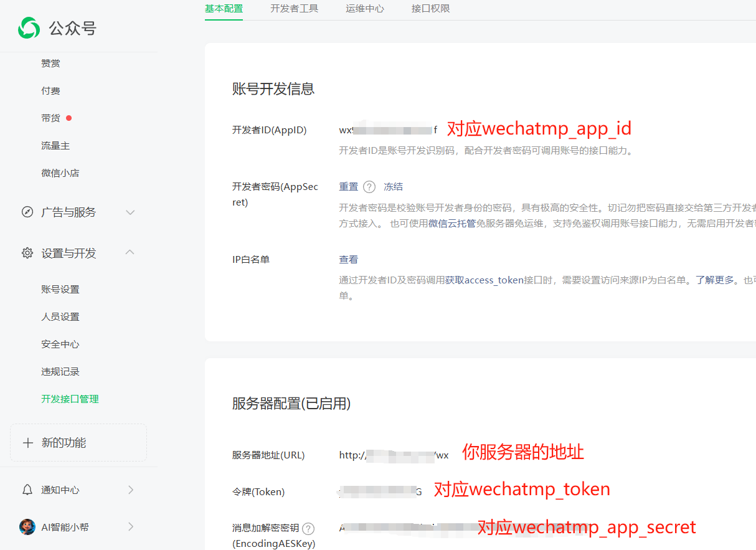756x550 pixels.
Task: Click 查看 to view IP whitelist
Action: click(348, 260)
